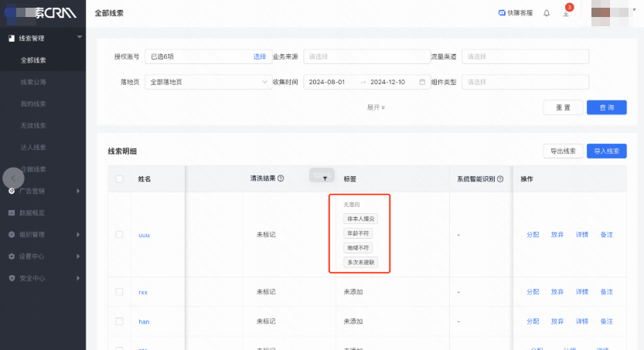The height and width of the screenshot is (350, 644).
Task: Tick the checkbox for row han
Action: click(119, 321)
